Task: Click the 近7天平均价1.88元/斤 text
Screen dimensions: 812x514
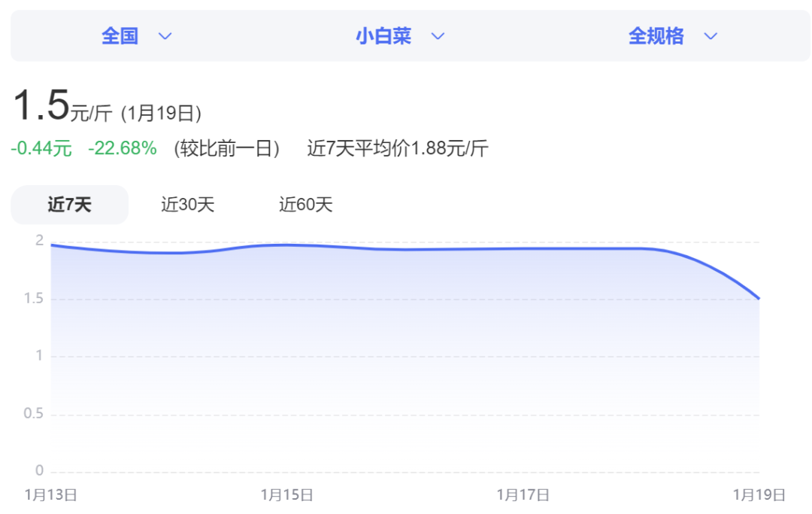Action: tap(398, 148)
